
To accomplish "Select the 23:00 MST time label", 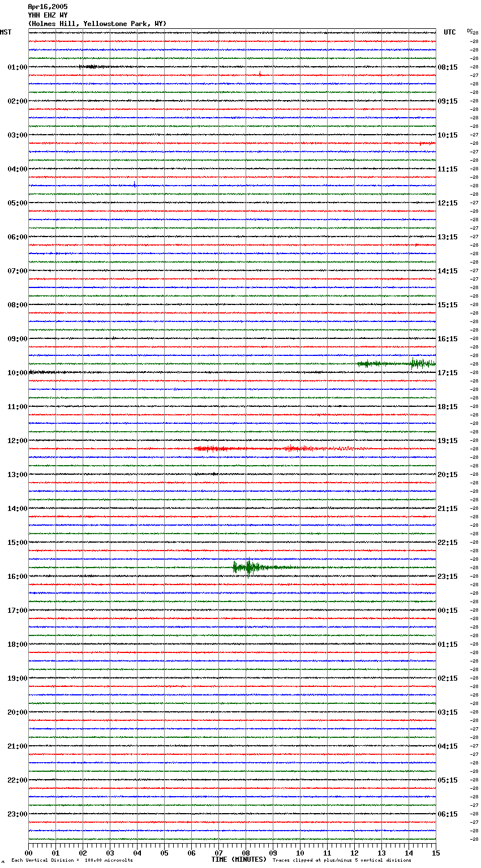I will (18, 814).
